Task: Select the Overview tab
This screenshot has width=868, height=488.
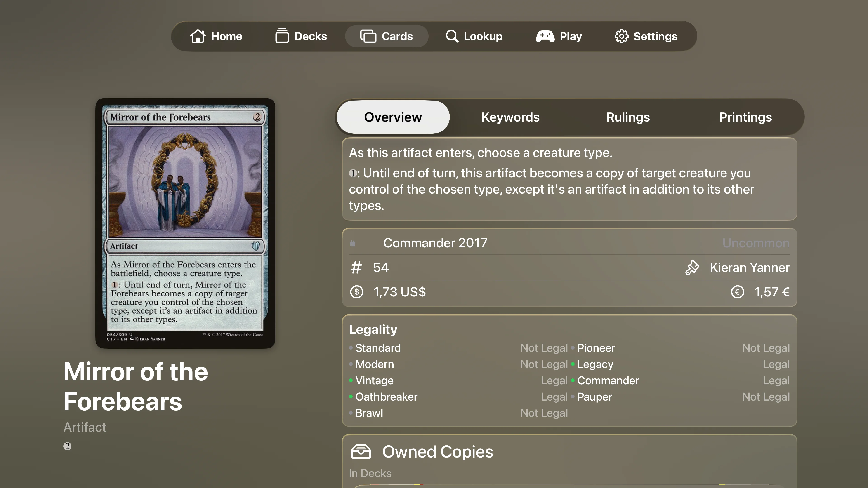Action: (393, 117)
